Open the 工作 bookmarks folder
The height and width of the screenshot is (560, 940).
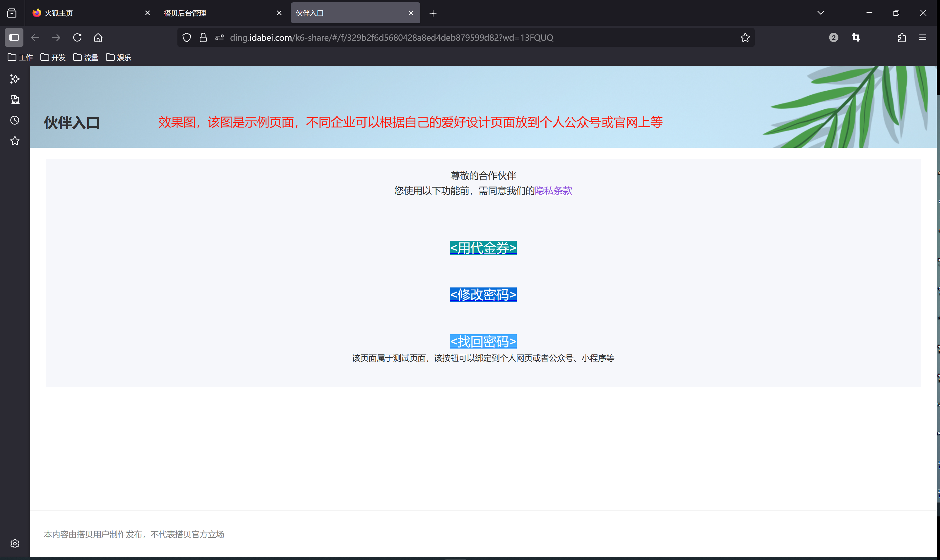(20, 57)
